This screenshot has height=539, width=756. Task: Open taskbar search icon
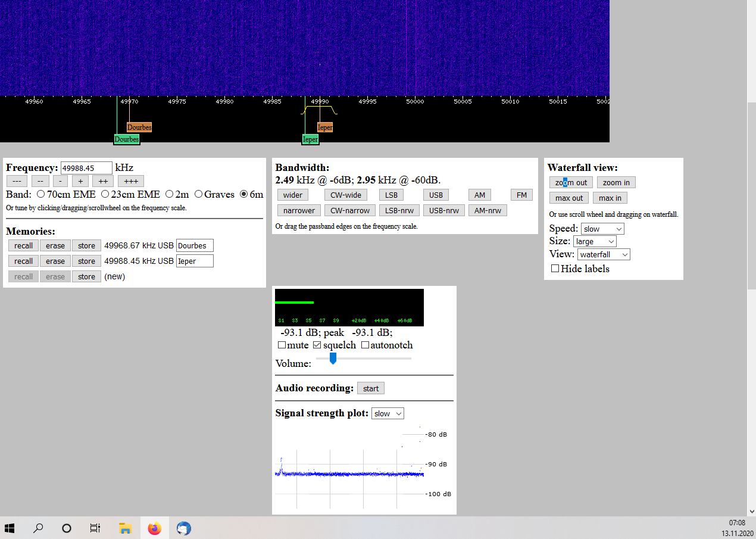click(x=38, y=528)
